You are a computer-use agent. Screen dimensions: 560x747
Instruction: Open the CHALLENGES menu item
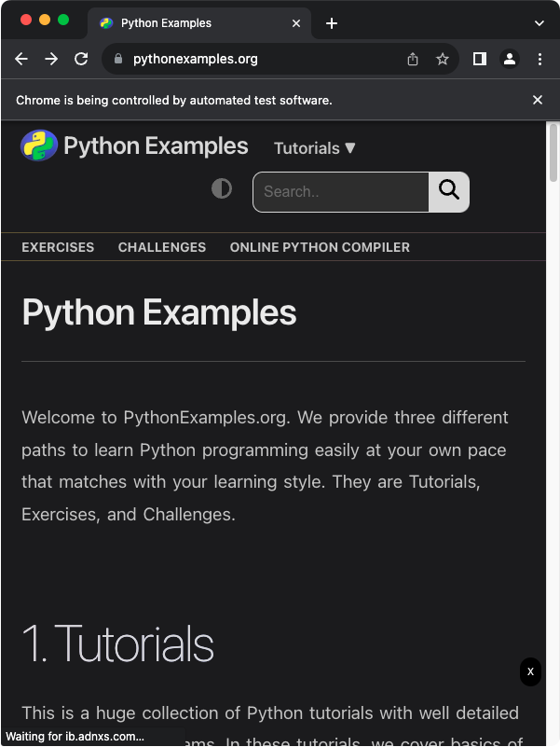point(162,247)
